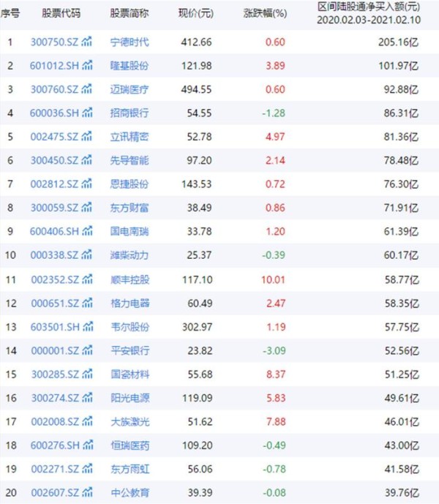439x504 pixels.
Task: Select price value 412.66
Action: click(x=196, y=42)
